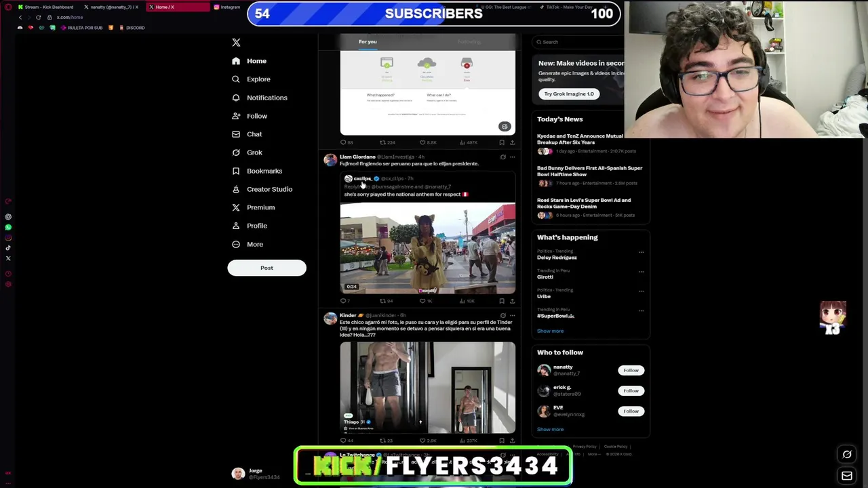Open Grok from the sidebar
This screenshot has width=868, height=488.
[247, 152]
